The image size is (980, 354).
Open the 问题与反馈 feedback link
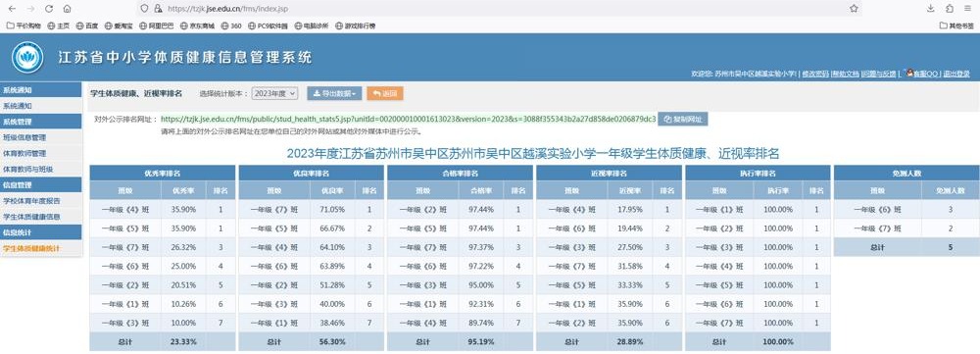click(879, 74)
